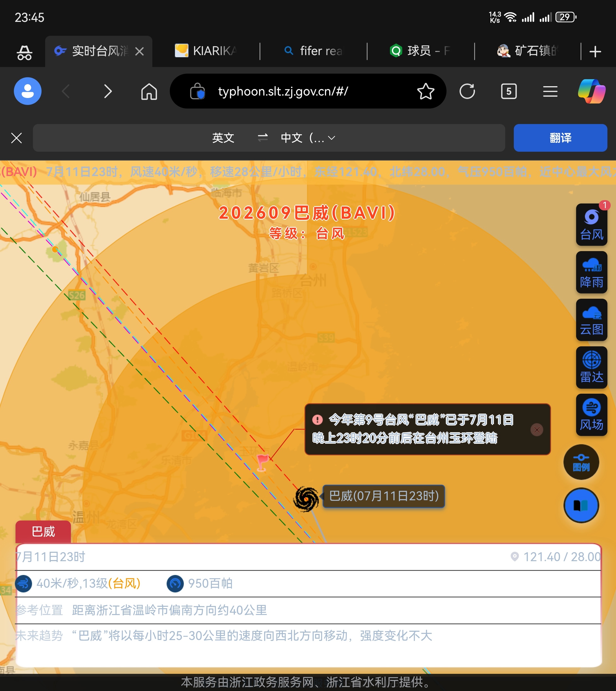Click the landfall notification message text
This screenshot has width=616, height=691.
(413, 429)
